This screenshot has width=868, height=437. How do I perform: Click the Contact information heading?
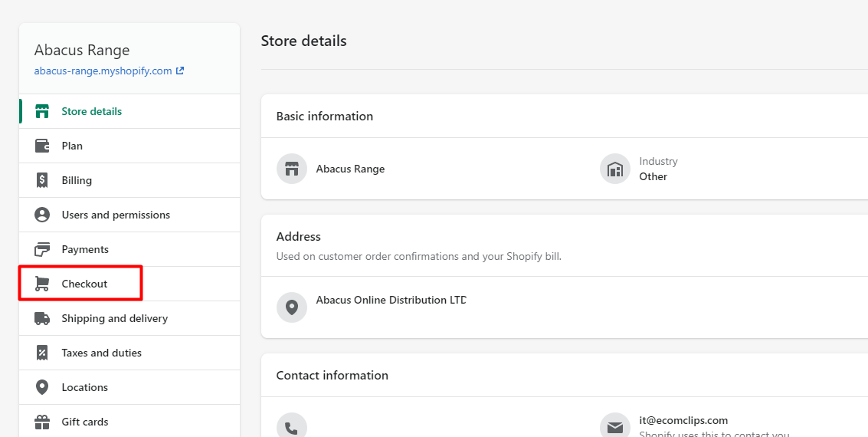(332, 376)
